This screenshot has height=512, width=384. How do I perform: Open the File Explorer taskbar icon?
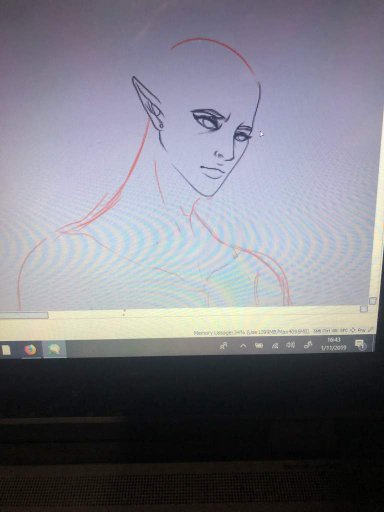point(6,350)
